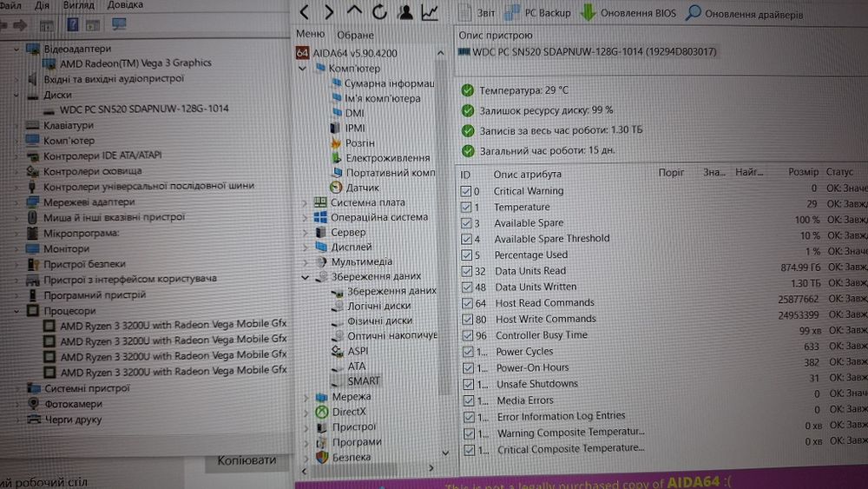The width and height of the screenshot is (868, 489).
Task: Toggle the Power Cycles checkbox
Action: [x=468, y=352]
